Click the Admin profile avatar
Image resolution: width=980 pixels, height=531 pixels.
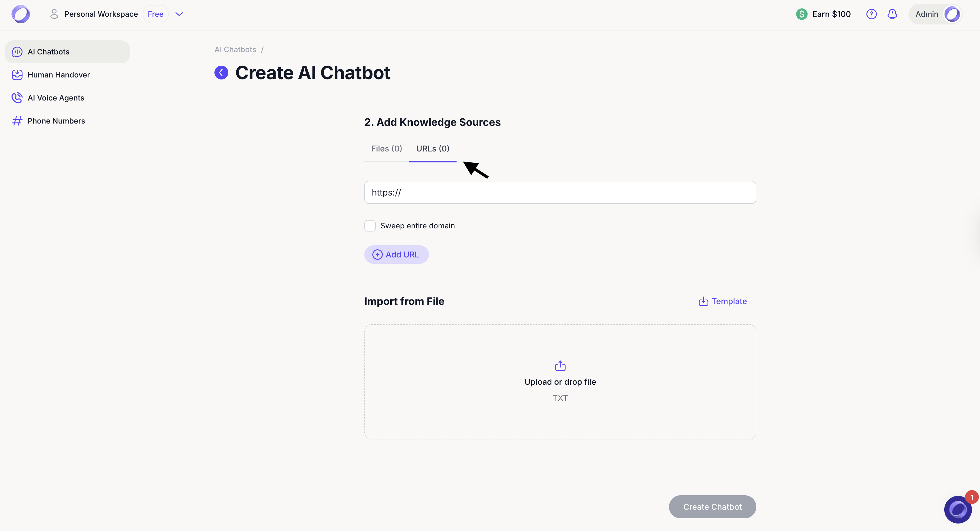pyautogui.click(x=952, y=14)
